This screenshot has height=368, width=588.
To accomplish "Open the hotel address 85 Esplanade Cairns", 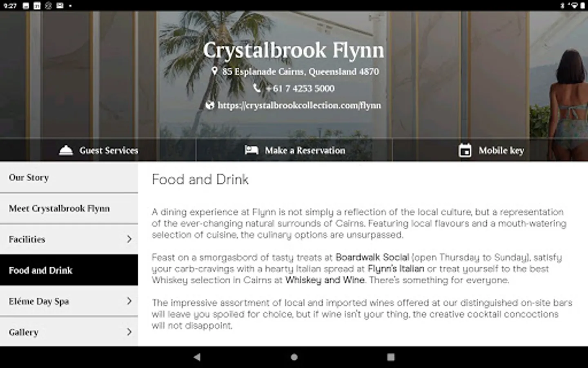I will tap(300, 72).
